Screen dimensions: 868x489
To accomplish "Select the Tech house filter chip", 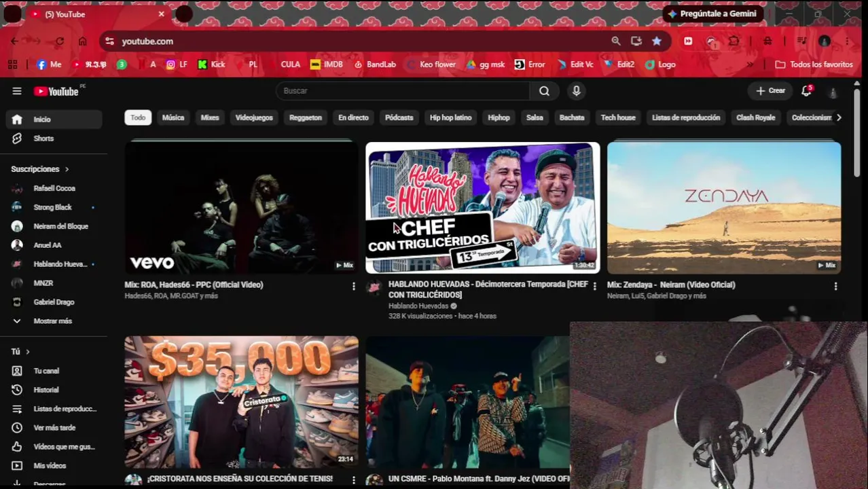I will [618, 117].
